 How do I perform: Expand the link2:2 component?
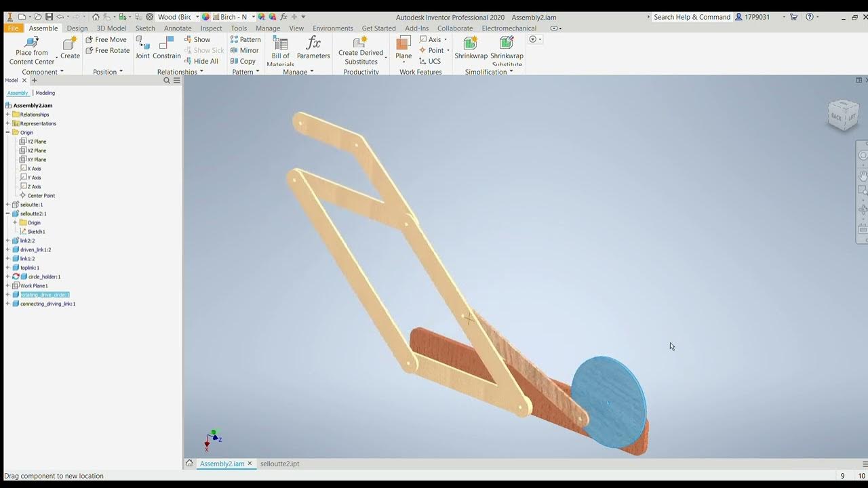[x=7, y=241]
